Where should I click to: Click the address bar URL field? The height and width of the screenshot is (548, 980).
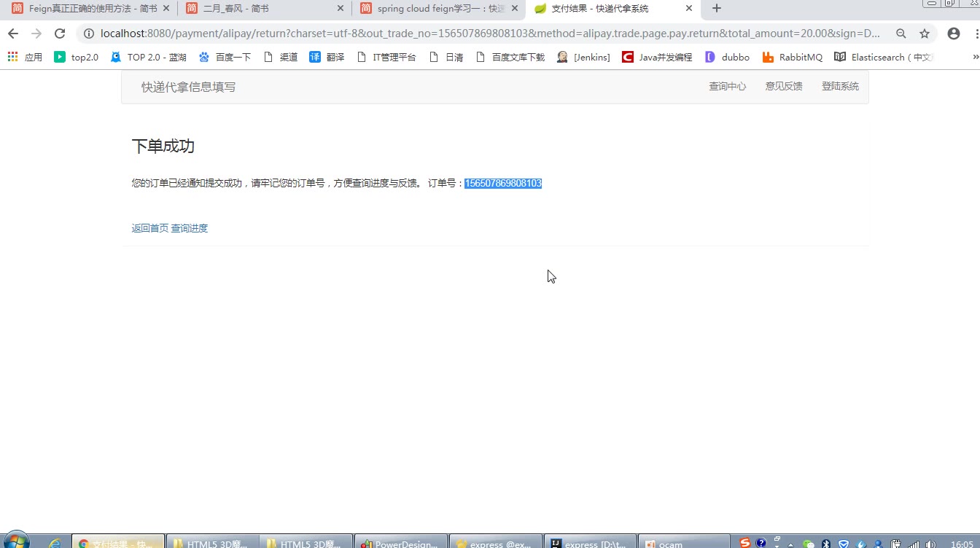pyautogui.click(x=481, y=34)
